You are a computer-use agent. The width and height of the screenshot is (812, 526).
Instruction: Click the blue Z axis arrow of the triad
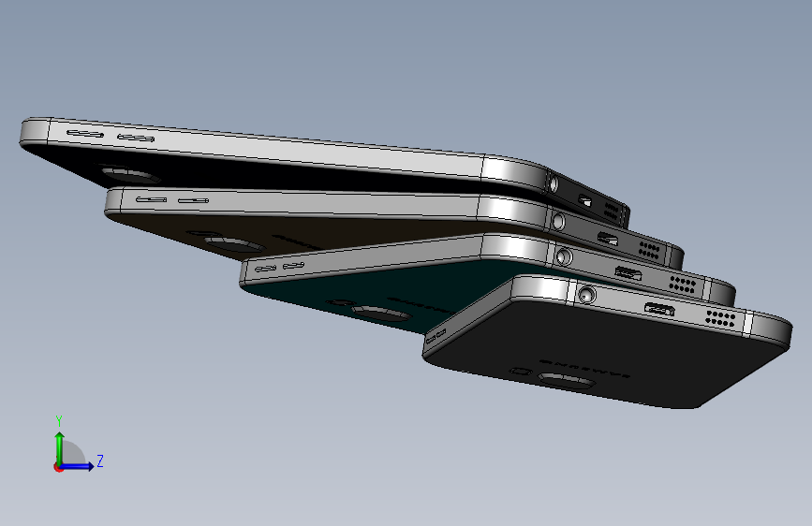click(77, 466)
